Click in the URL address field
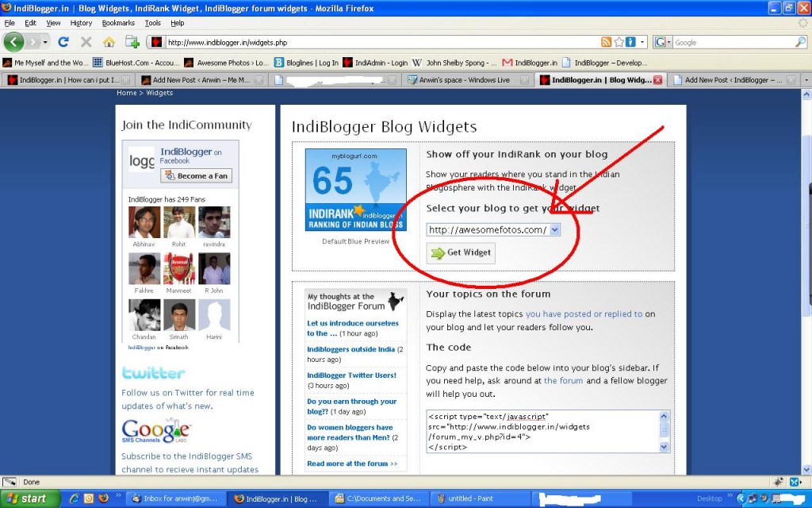The width and height of the screenshot is (812, 508). coord(381,43)
